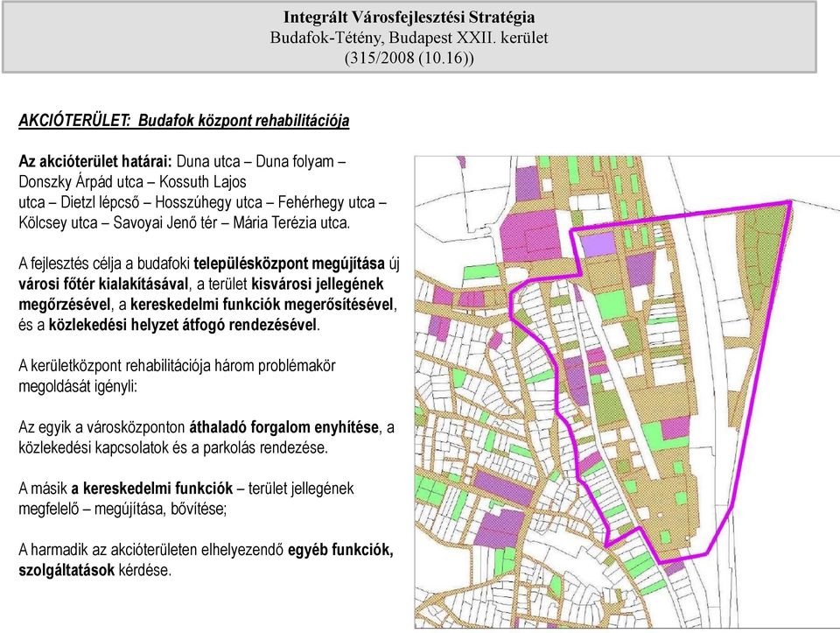The height and width of the screenshot is (633, 840).
Task: Click bold phrase 'áthaladó forgalom enyhítése'
Action: [283, 427]
